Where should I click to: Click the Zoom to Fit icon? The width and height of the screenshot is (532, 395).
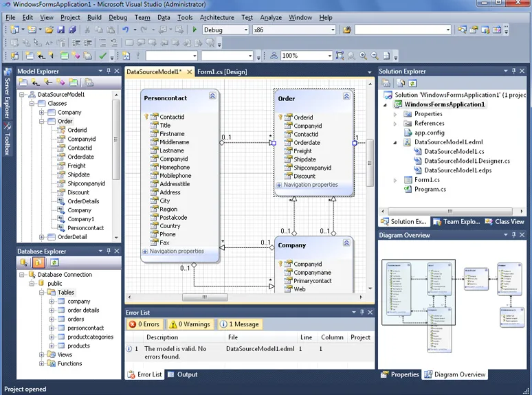(x=340, y=56)
